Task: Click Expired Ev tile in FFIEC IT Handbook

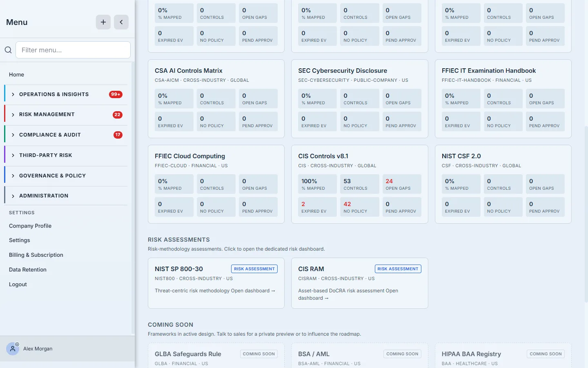Action: [461, 121]
